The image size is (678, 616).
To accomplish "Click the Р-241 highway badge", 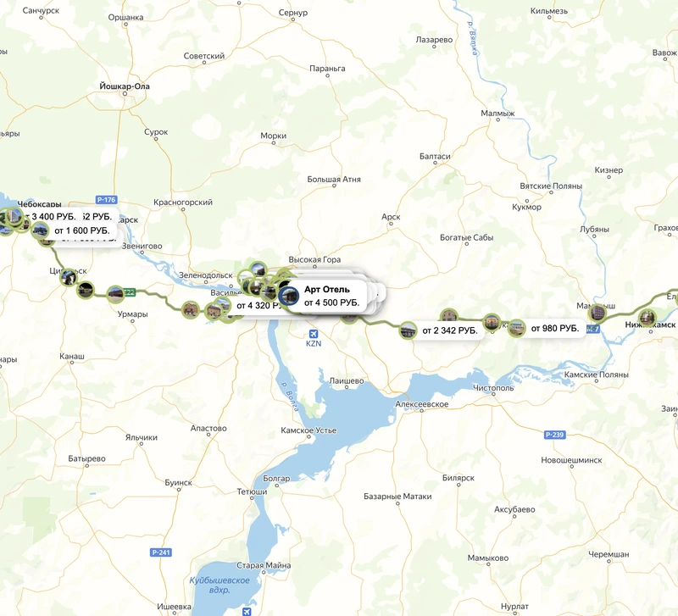I will (x=161, y=552).
